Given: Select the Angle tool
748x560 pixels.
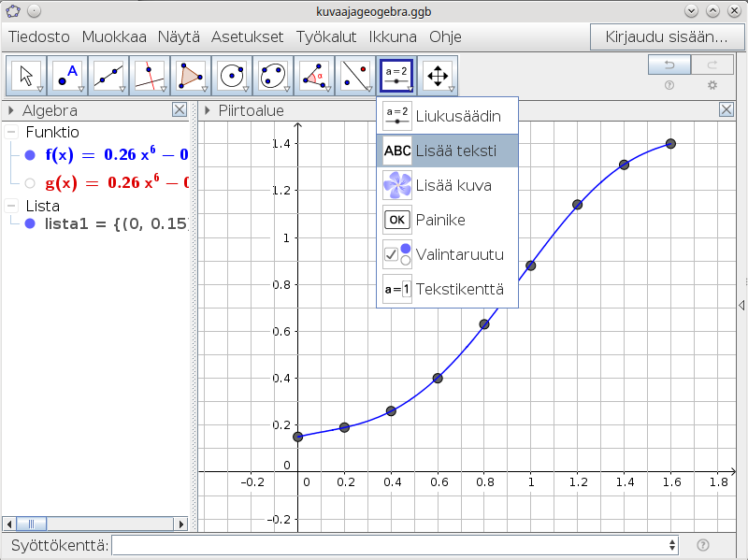Looking at the screenshot, I should click(x=314, y=76).
